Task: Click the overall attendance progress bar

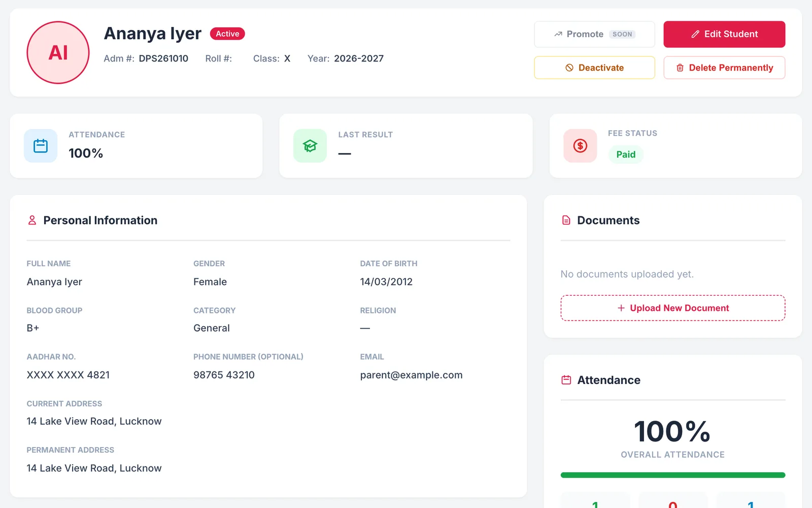Action: tap(673, 475)
